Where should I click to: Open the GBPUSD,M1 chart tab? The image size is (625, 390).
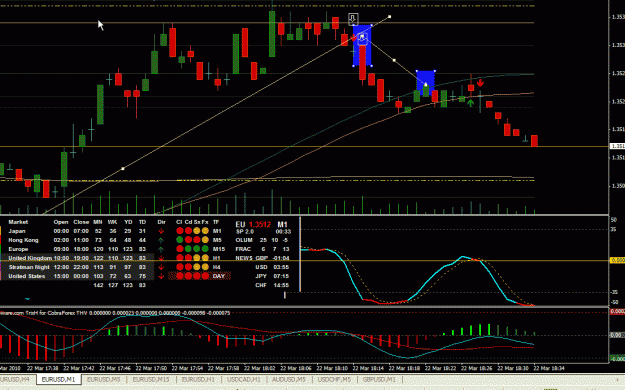[379, 379]
